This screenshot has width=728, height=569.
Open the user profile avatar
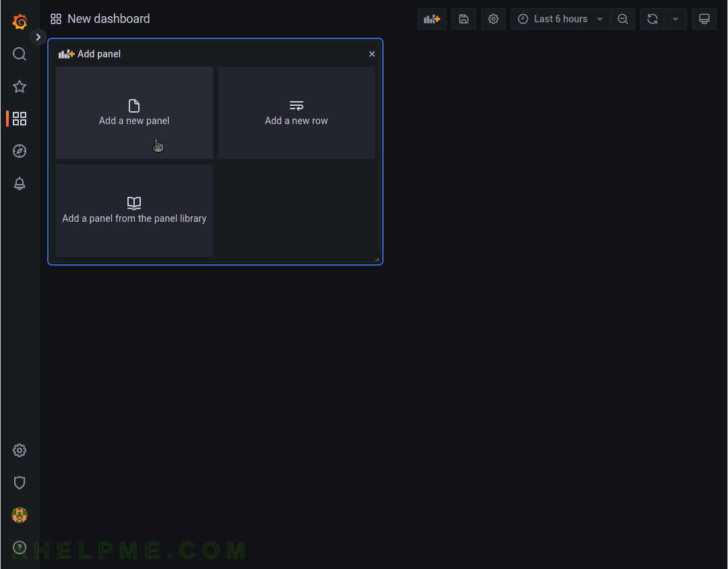pos(20,514)
